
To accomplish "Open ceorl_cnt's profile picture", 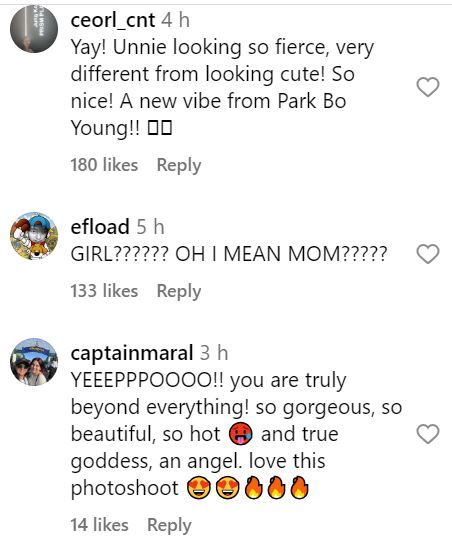I will [34, 29].
